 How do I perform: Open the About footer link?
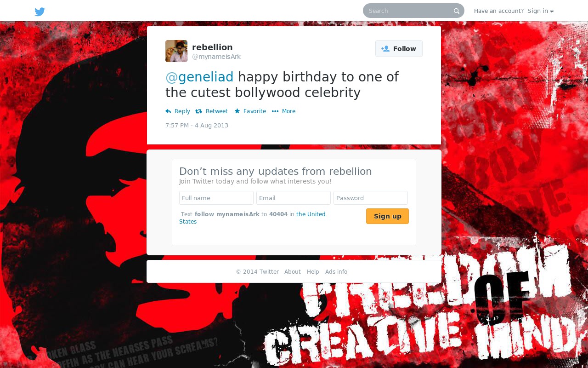tap(293, 272)
